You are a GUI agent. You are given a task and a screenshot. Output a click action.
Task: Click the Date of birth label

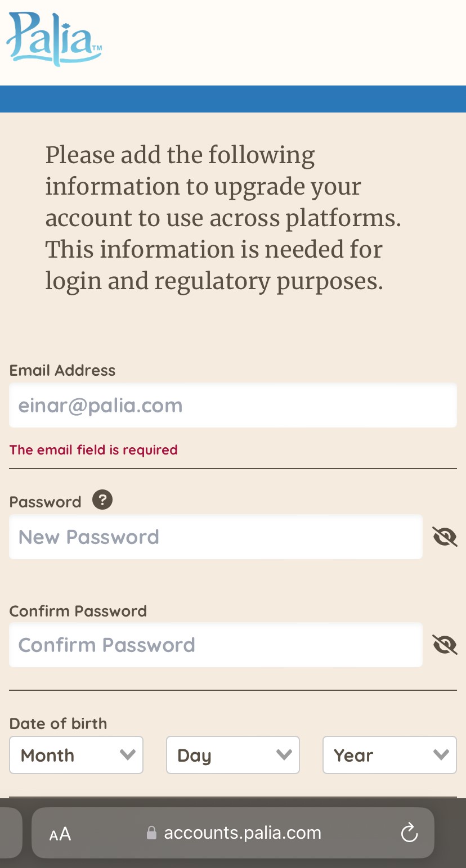58,723
